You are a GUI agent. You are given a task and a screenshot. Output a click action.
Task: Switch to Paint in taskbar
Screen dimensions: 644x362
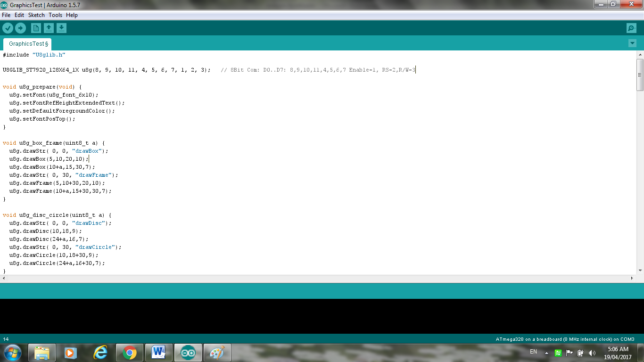click(217, 352)
